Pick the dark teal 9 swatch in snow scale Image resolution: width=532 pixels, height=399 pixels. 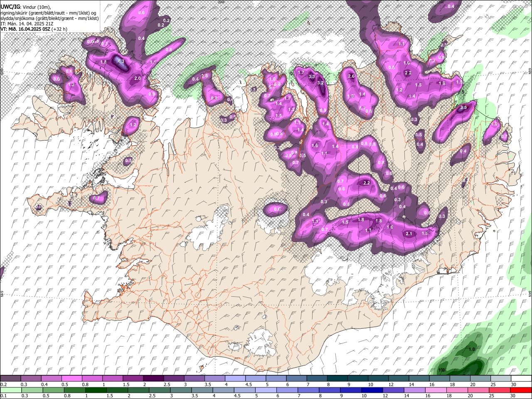pyautogui.click(x=357, y=379)
